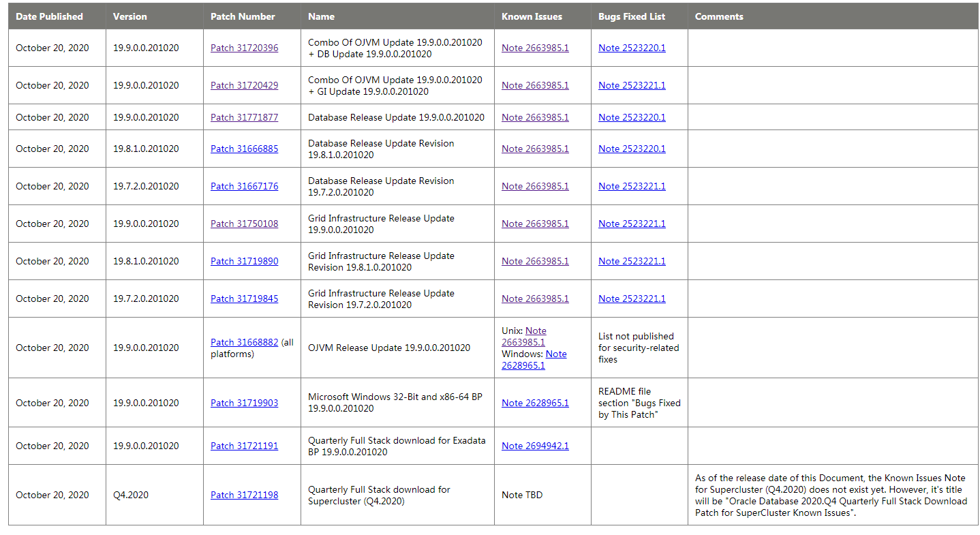Click the Patch 31720429 link

coord(244,85)
